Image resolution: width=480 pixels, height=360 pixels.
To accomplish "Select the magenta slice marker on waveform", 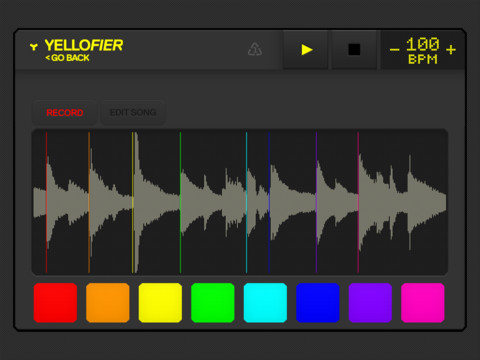I will click(x=358, y=202).
